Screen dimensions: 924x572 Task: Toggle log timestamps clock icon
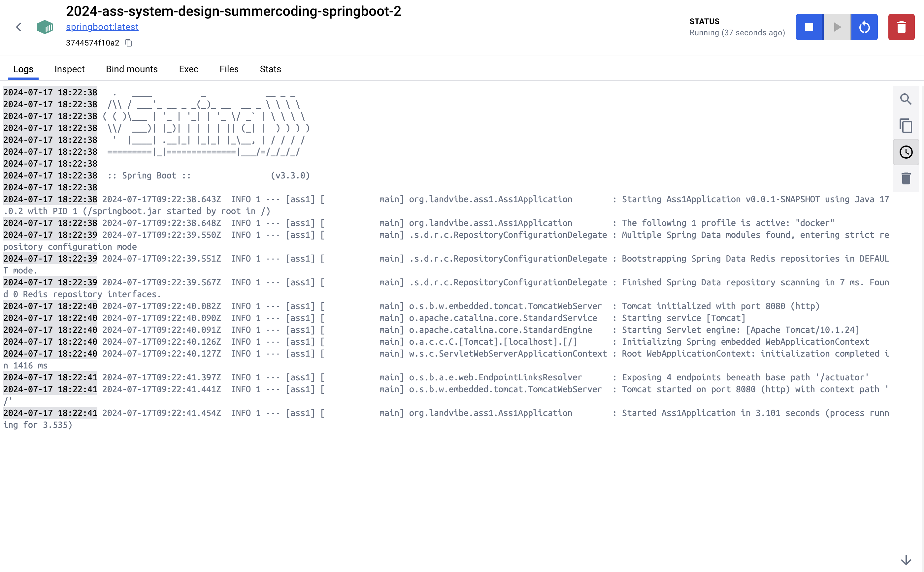click(906, 152)
